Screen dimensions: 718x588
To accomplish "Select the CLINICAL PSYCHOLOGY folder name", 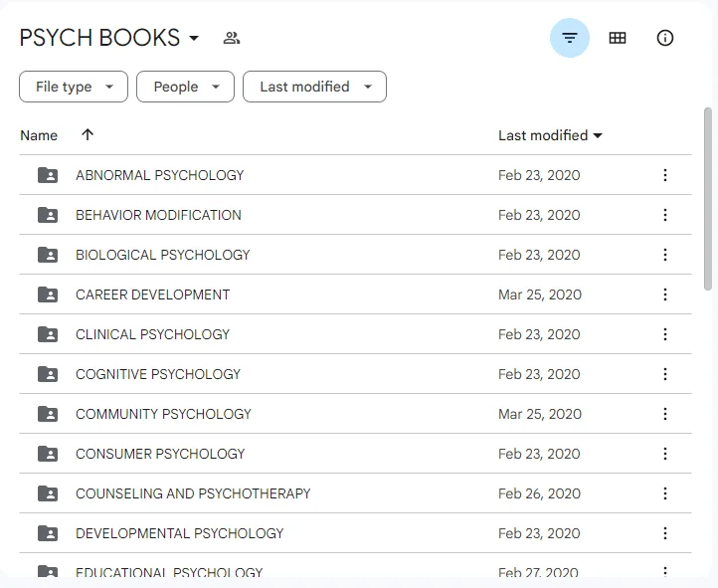I will pos(153,334).
